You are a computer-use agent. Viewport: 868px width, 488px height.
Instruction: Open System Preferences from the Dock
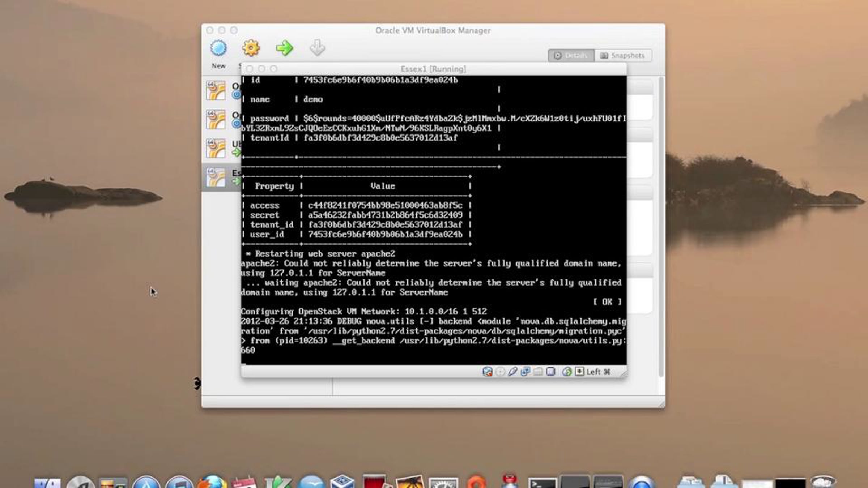click(x=443, y=483)
